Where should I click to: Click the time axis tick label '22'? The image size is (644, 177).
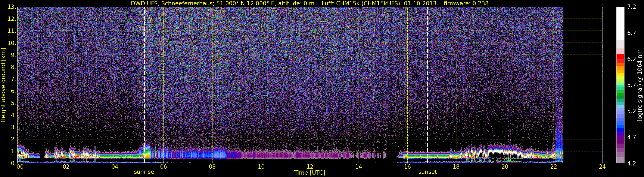coord(554,166)
